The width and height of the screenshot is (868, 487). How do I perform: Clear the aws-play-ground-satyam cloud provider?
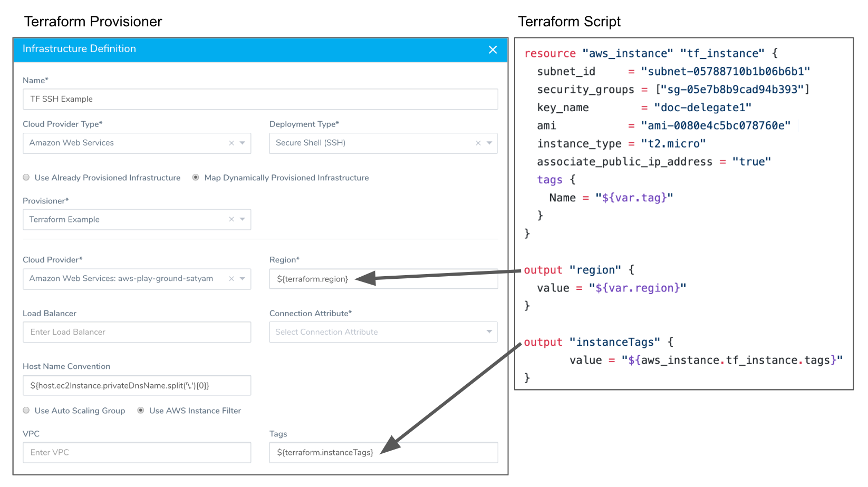232,278
